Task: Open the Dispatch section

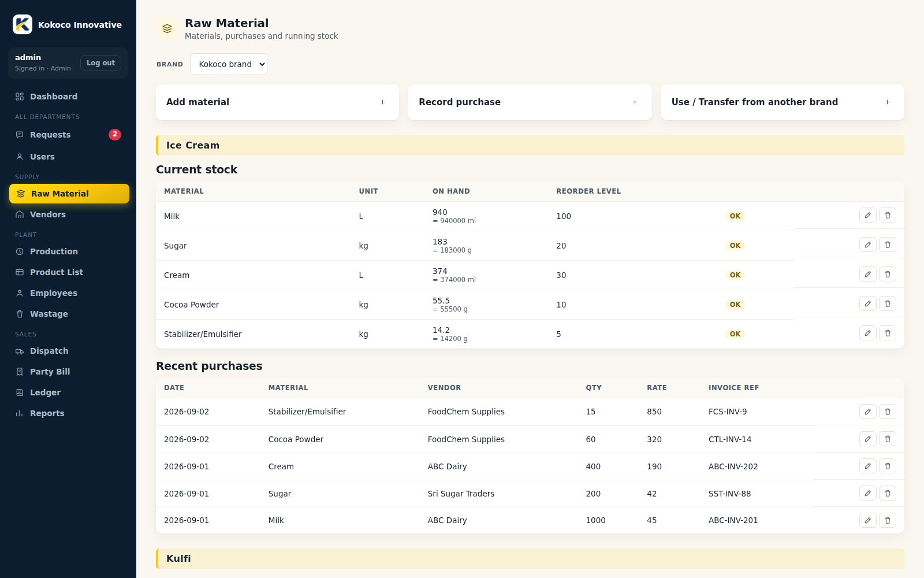Action: click(x=68, y=351)
